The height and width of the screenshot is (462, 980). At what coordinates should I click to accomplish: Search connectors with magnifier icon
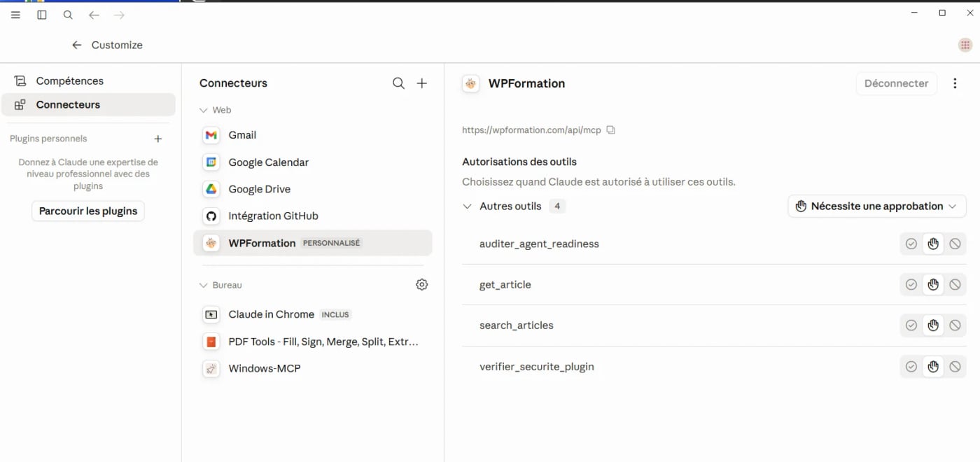(x=398, y=83)
